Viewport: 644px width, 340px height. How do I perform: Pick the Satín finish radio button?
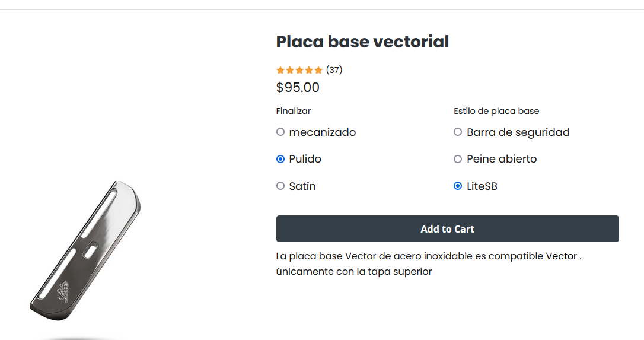tap(280, 186)
